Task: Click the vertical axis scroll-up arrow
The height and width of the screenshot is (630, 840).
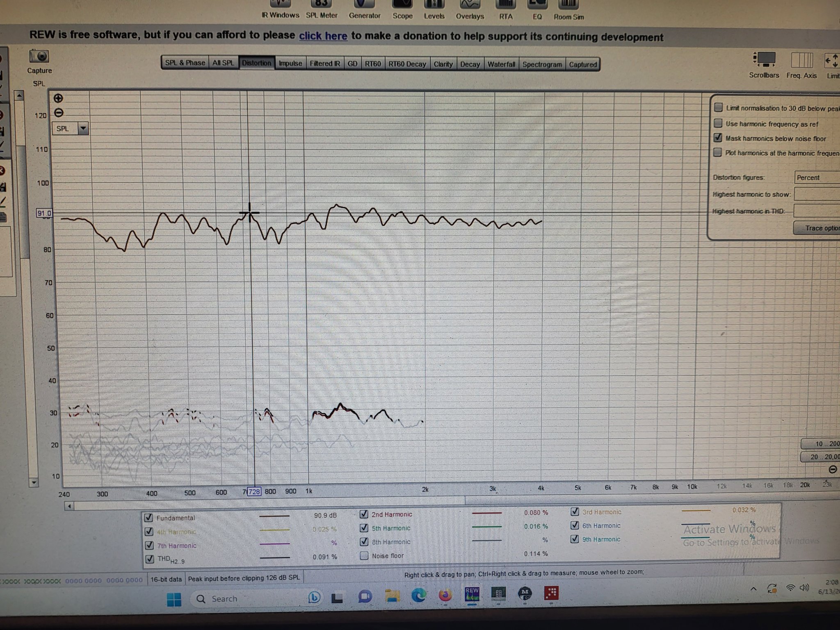Action: [19, 96]
